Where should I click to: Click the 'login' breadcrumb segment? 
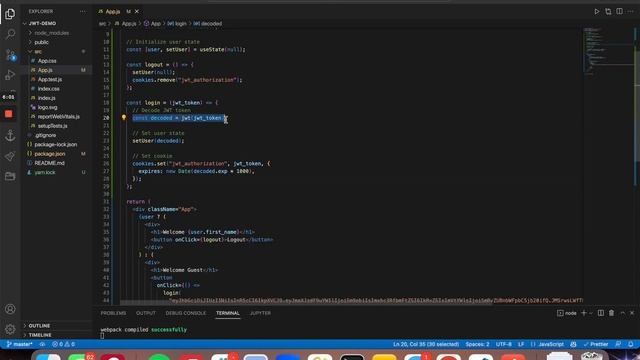pos(177,24)
